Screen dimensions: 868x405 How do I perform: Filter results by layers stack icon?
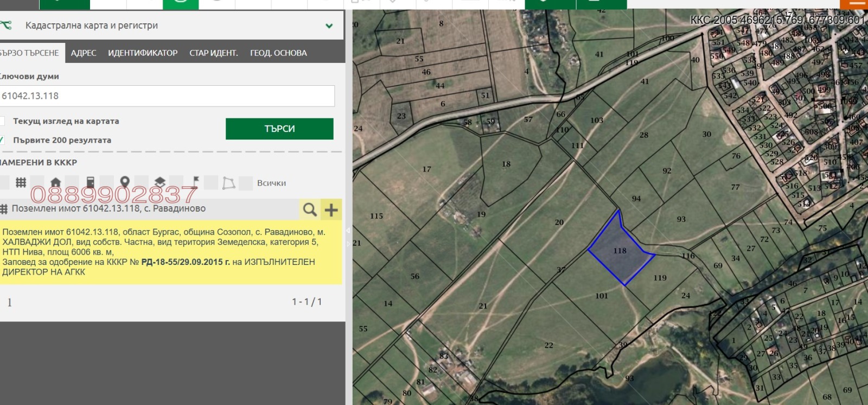tap(159, 182)
